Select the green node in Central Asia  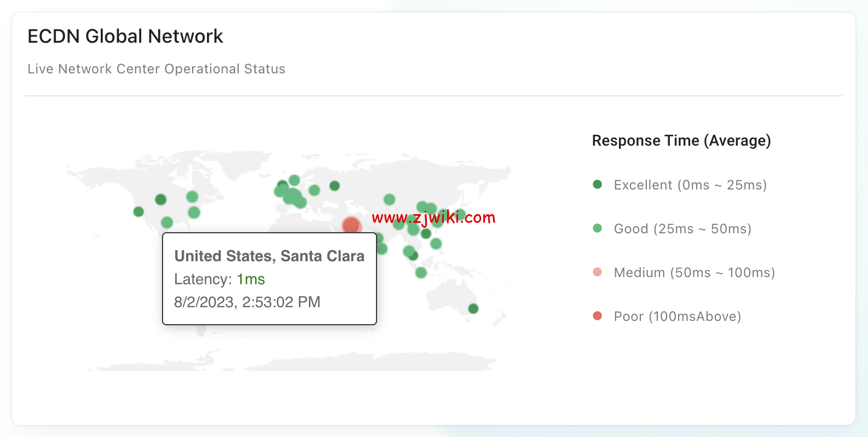389,199
